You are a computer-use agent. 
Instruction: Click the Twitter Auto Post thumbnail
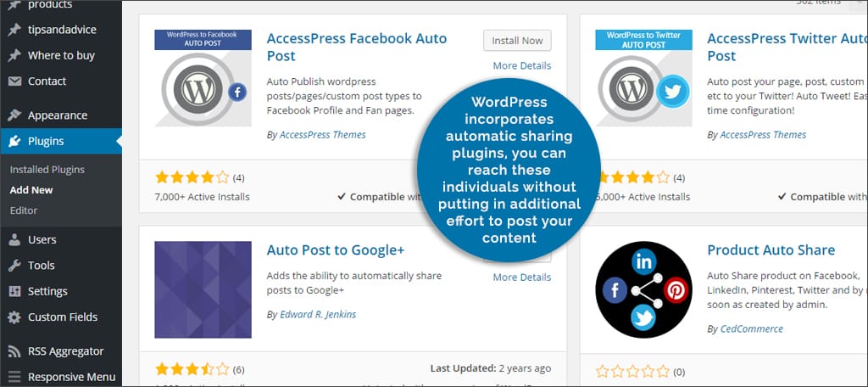tap(643, 78)
